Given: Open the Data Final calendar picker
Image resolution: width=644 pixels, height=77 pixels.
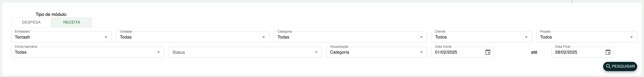Looking at the screenshot, I should point(608,52).
